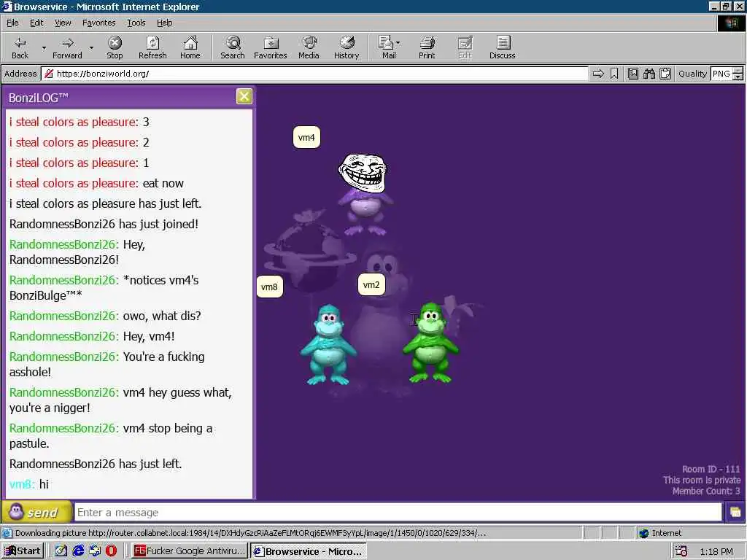
Task: Click the bookmark ribbon icon
Action: [x=614, y=74]
